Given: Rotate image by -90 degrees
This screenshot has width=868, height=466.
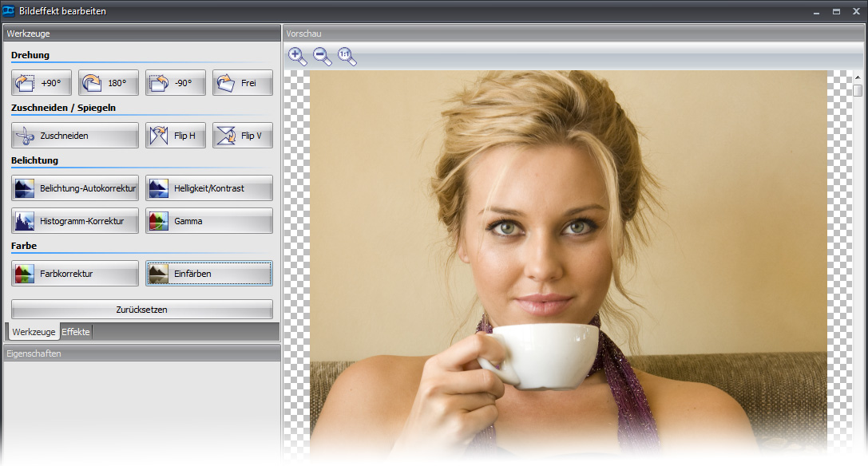Looking at the screenshot, I should [x=176, y=83].
